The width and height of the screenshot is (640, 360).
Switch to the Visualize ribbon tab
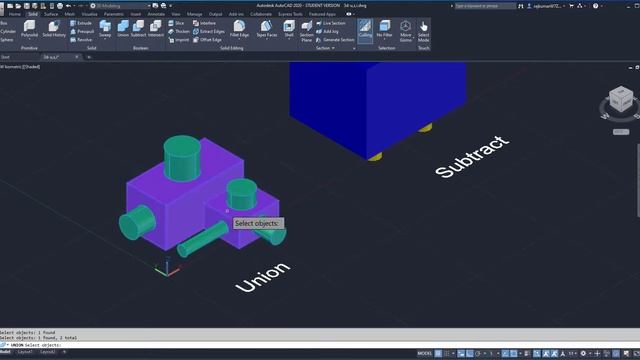click(89, 14)
